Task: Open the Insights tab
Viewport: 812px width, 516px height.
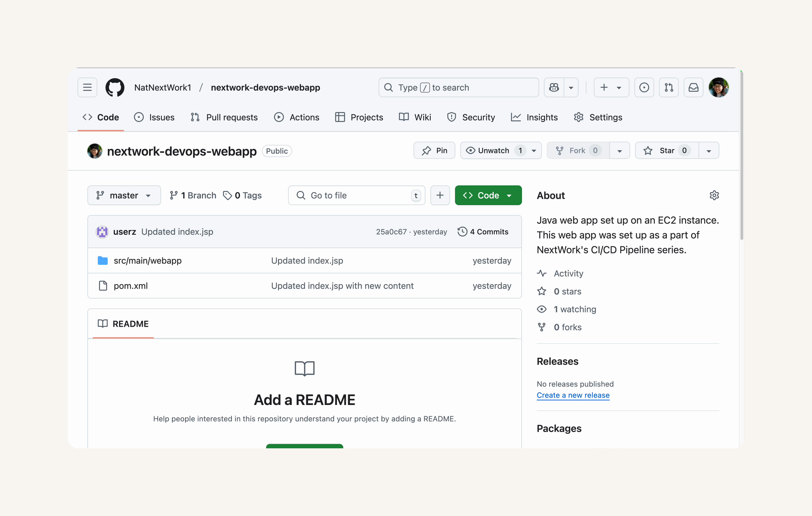Action: click(x=534, y=117)
